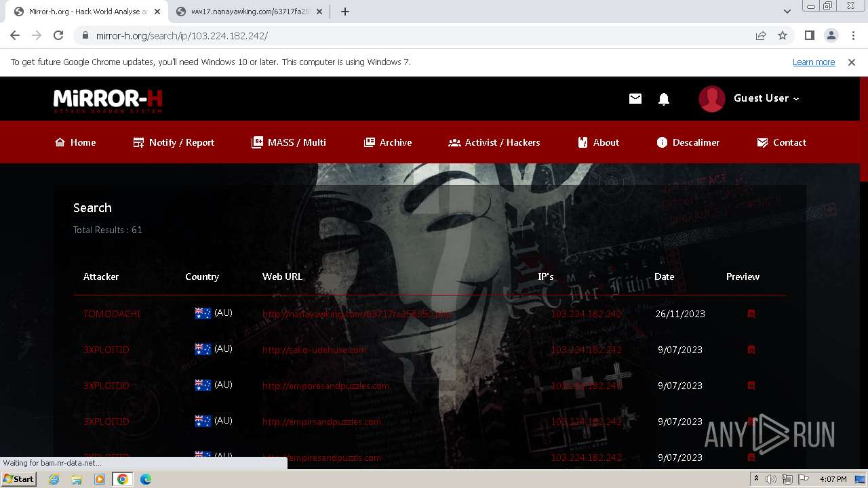
Task: Open preview icon for nanayawking.com row
Action: coord(751,314)
